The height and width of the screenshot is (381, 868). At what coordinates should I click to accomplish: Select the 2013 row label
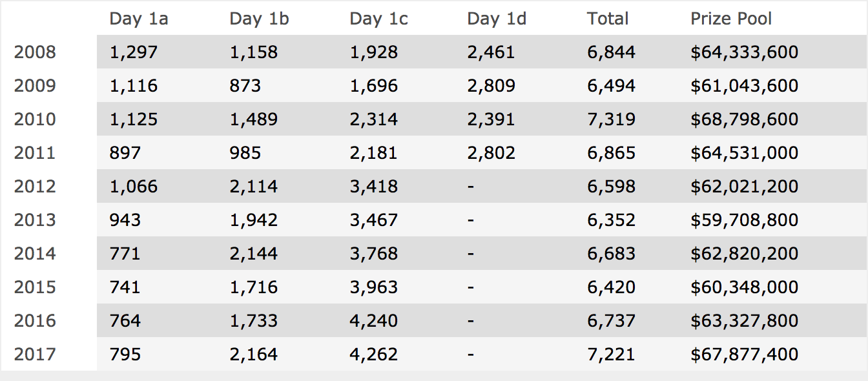(x=35, y=220)
